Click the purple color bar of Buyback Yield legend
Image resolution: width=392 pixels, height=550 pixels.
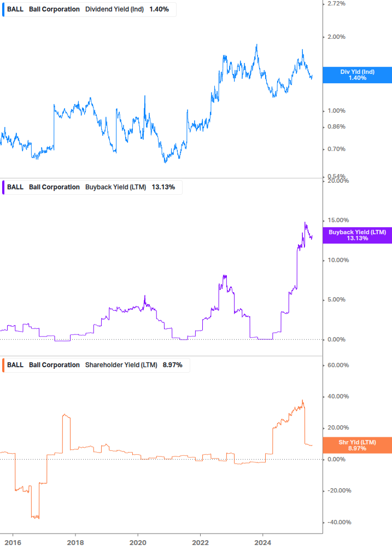[3, 187]
